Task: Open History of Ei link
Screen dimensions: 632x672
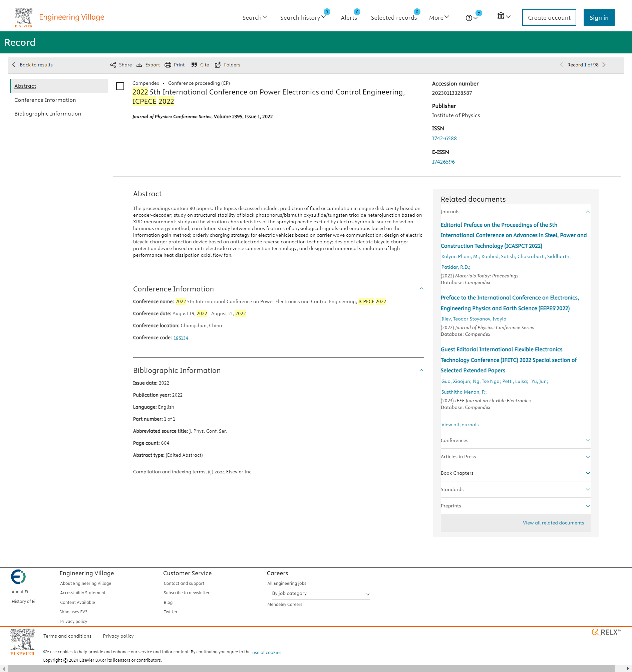Action: click(x=23, y=601)
